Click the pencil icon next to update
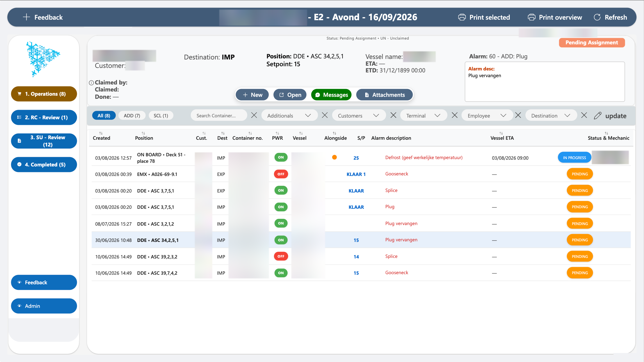644x362 pixels. click(x=598, y=116)
